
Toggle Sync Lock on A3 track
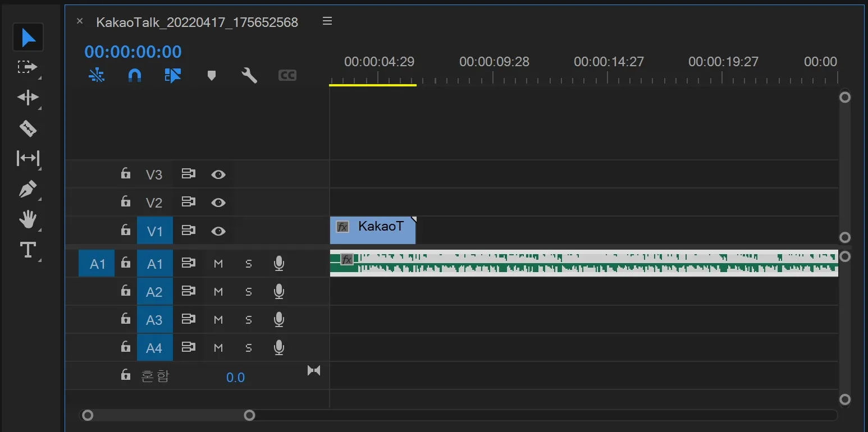point(189,319)
